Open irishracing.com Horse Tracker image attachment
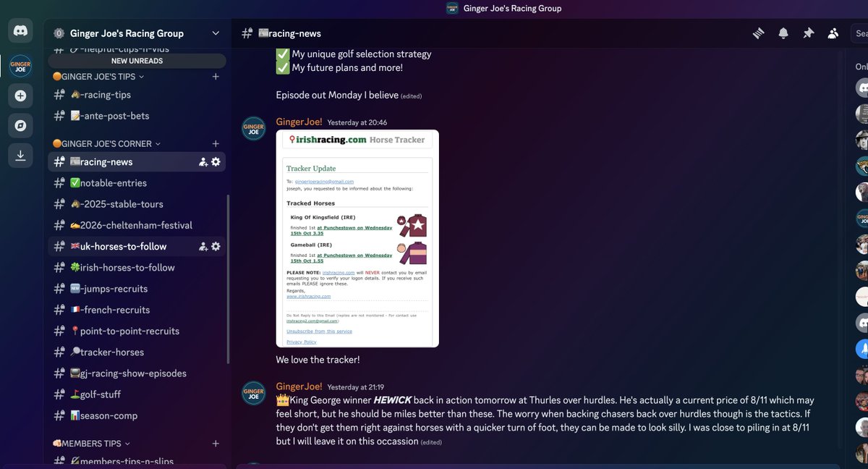 click(x=357, y=239)
